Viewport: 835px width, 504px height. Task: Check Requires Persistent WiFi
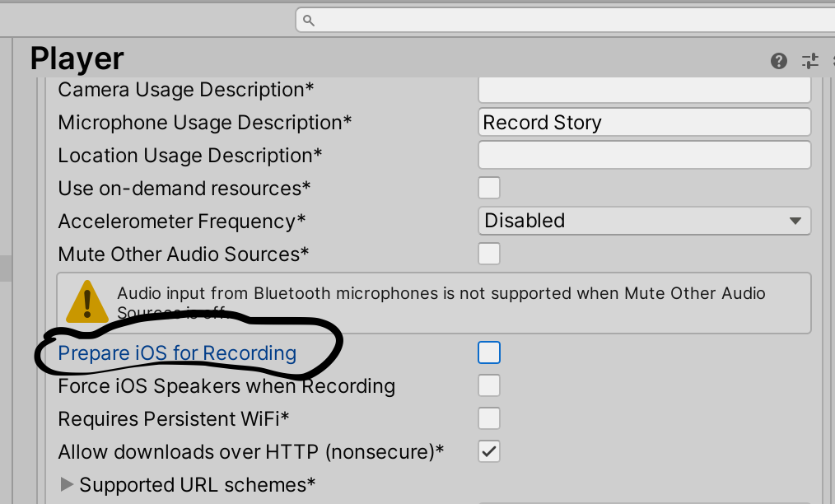pyautogui.click(x=489, y=418)
